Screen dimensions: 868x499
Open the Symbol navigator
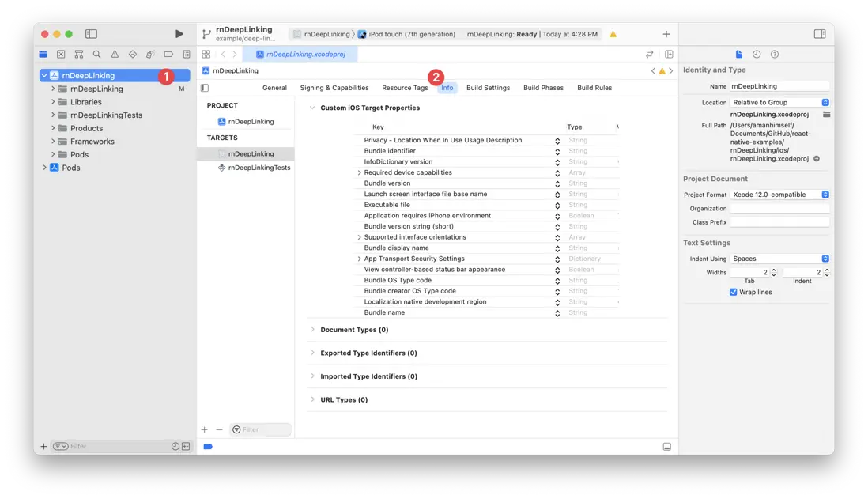point(79,55)
